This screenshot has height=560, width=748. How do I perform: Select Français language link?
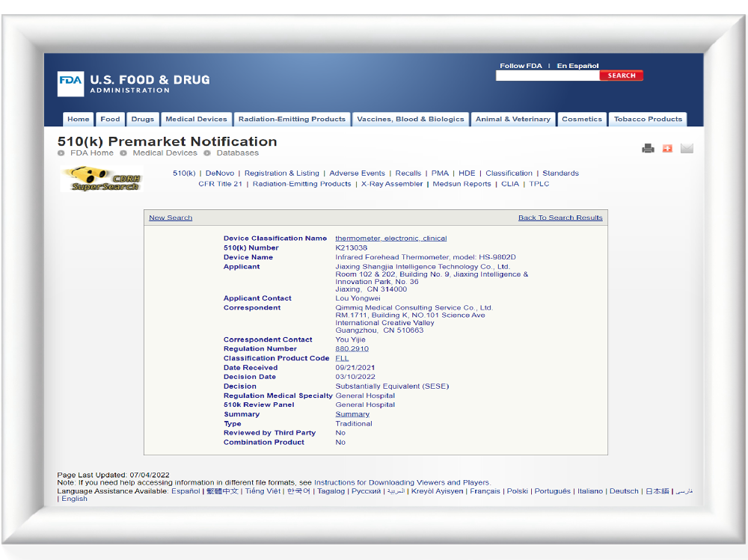[x=485, y=491]
